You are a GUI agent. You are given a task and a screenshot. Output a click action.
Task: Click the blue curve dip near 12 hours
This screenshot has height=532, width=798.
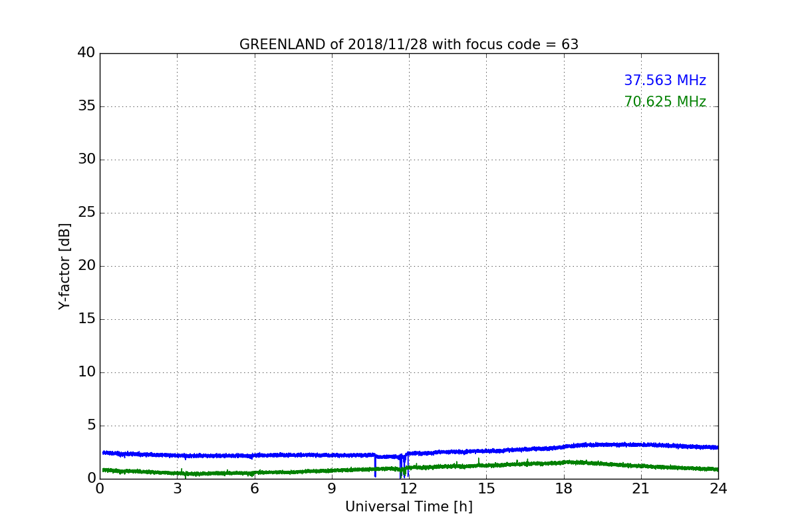(x=403, y=467)
